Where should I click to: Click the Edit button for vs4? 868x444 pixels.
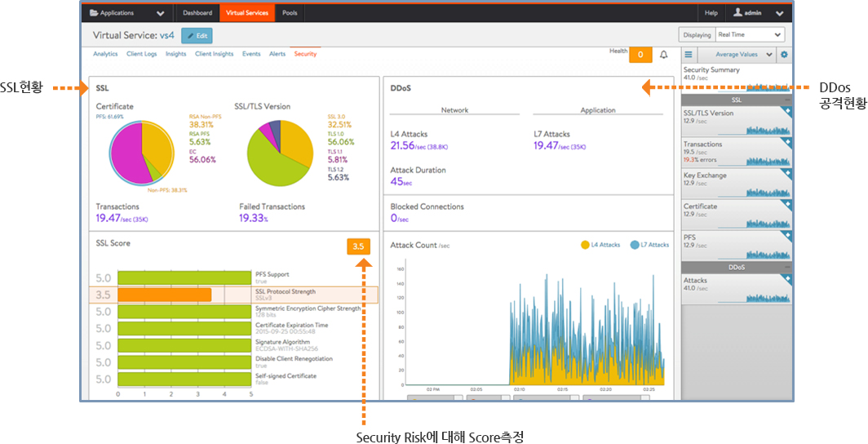point(197,35)
